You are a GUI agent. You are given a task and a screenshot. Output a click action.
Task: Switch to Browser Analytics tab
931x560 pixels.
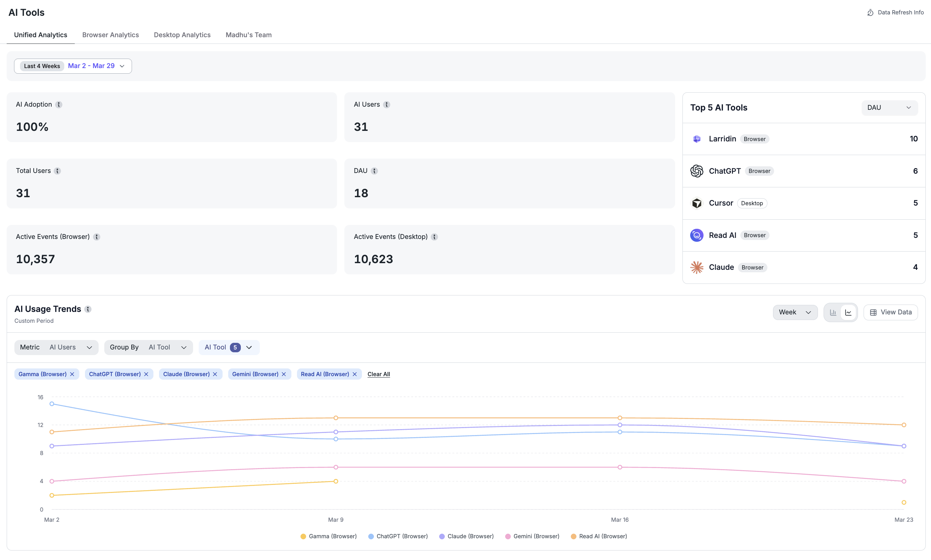click(x=110, y=35)
